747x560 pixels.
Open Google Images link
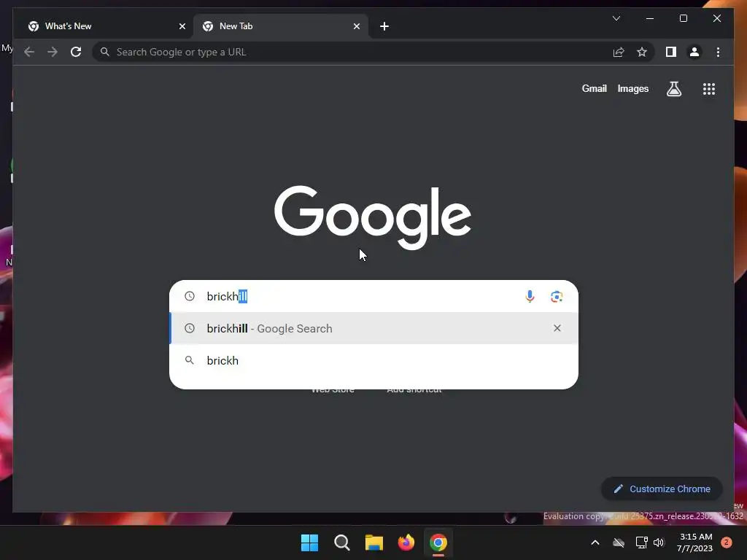click(632, 88)
